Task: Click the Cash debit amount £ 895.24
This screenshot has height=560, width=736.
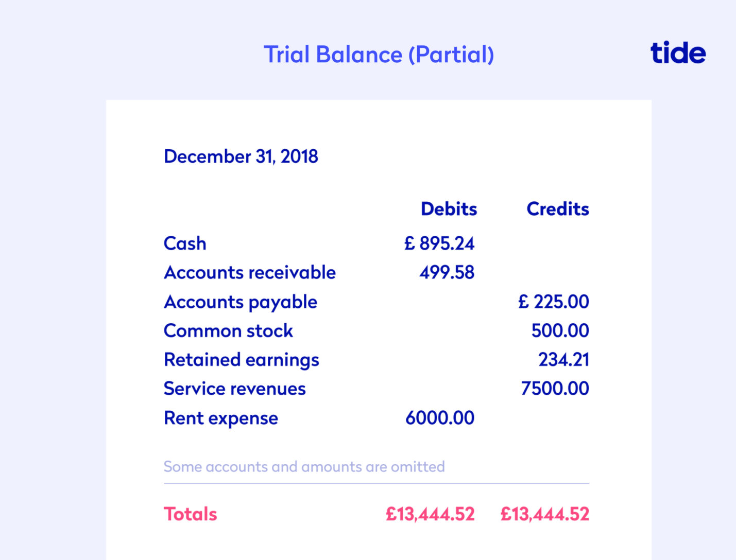Action: tap(439, 243)
